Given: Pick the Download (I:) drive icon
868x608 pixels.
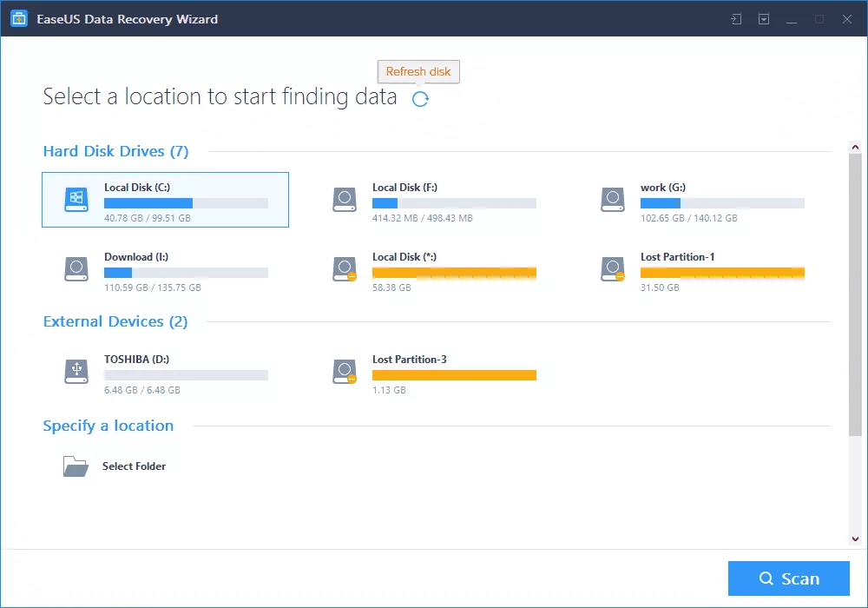Looking at the screenshot, I should [76, 269].
